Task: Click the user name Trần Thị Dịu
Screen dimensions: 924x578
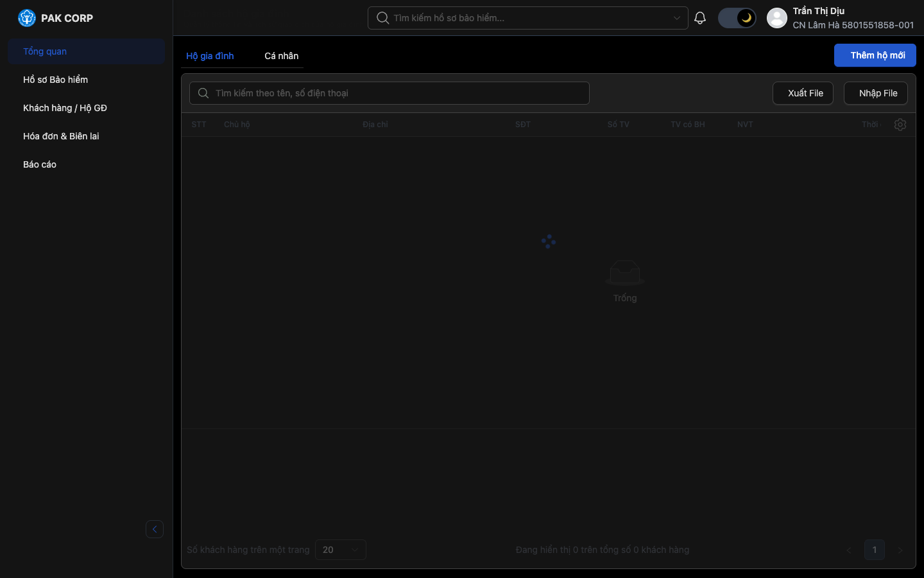Action: (819, 11)
